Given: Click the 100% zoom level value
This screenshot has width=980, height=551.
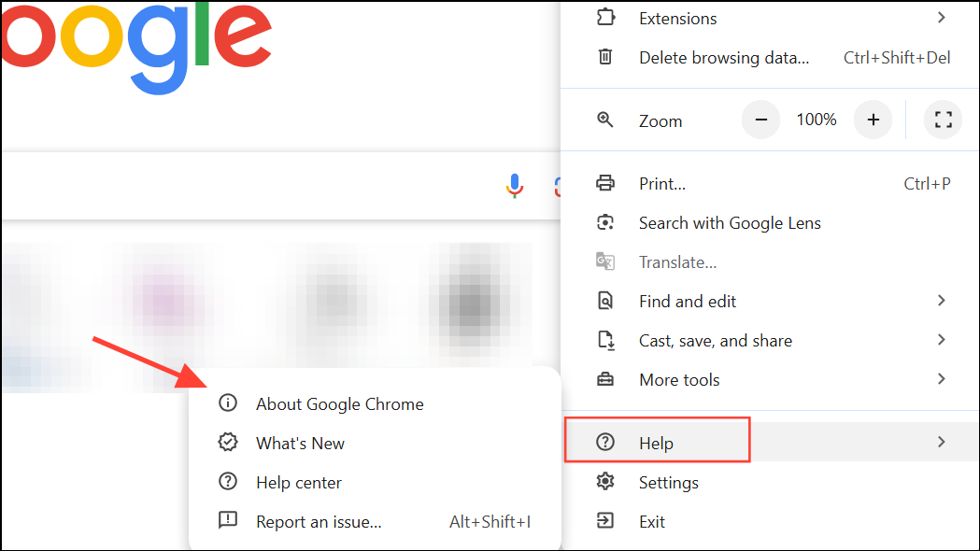Looking at the screenshot, I should (817, 120).
